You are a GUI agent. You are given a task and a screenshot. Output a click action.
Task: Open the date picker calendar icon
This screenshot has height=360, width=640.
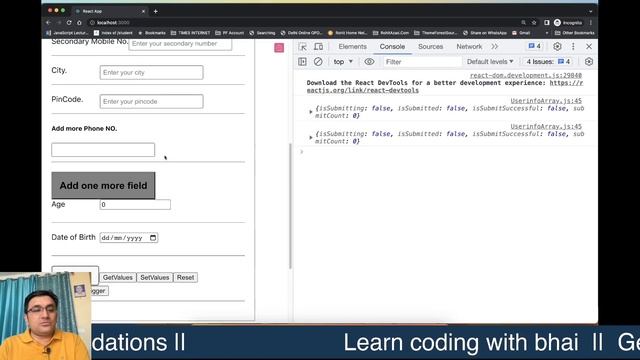click(x=153, y=238)
